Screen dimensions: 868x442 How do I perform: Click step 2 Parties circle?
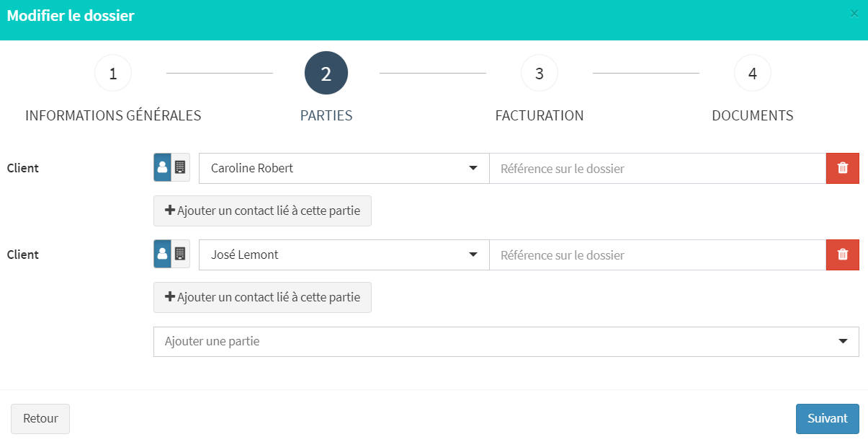pyautogui.click(x=326, y=73)
